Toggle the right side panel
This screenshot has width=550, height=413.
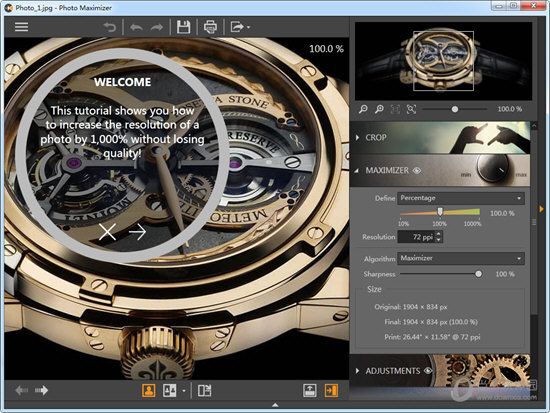tap(331, 390)
